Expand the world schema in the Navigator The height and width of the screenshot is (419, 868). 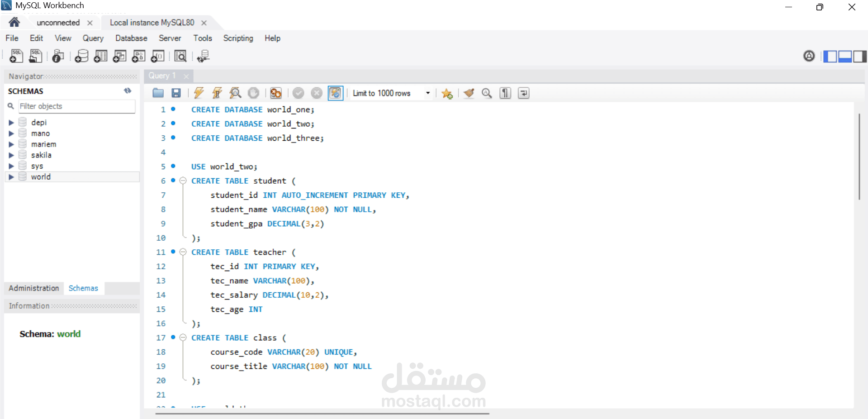(11, 176)
